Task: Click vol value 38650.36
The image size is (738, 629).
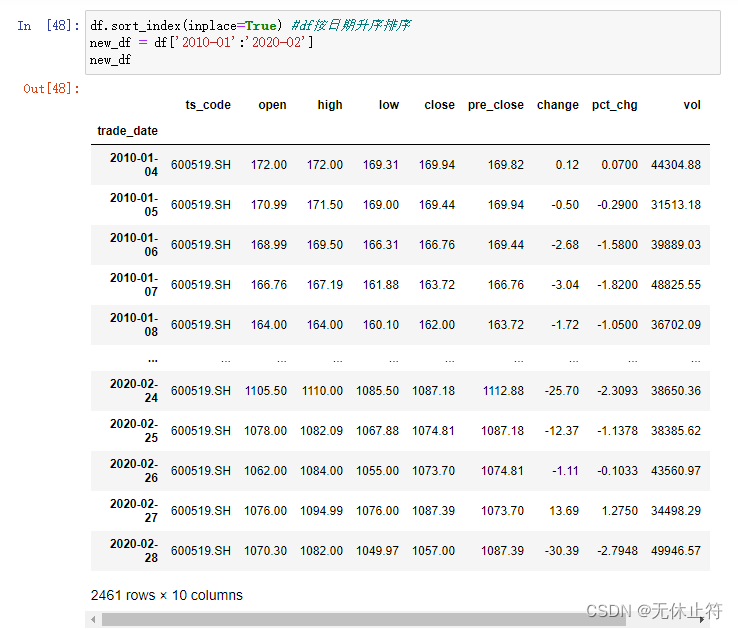Action: pos(676,391)
